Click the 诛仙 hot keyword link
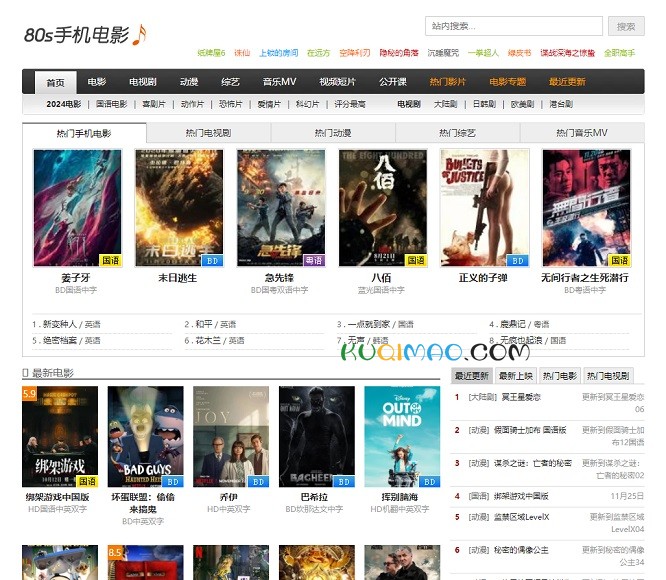 pos(242,53)
